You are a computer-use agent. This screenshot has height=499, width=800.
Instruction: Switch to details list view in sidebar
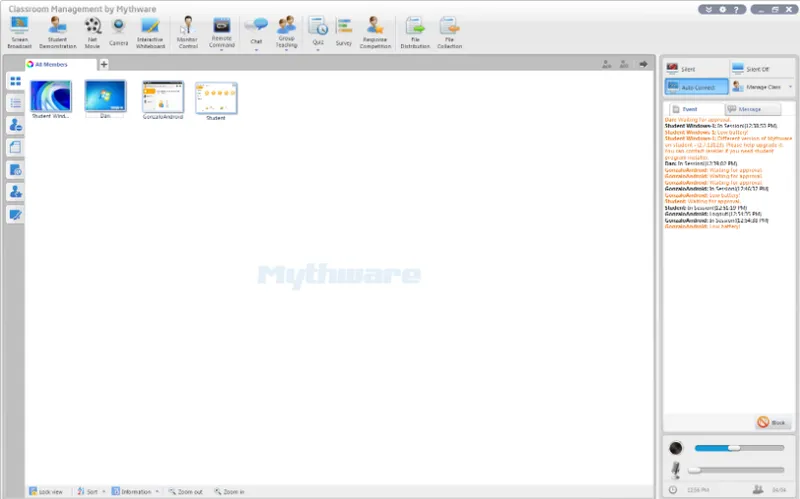coord(15,103)
